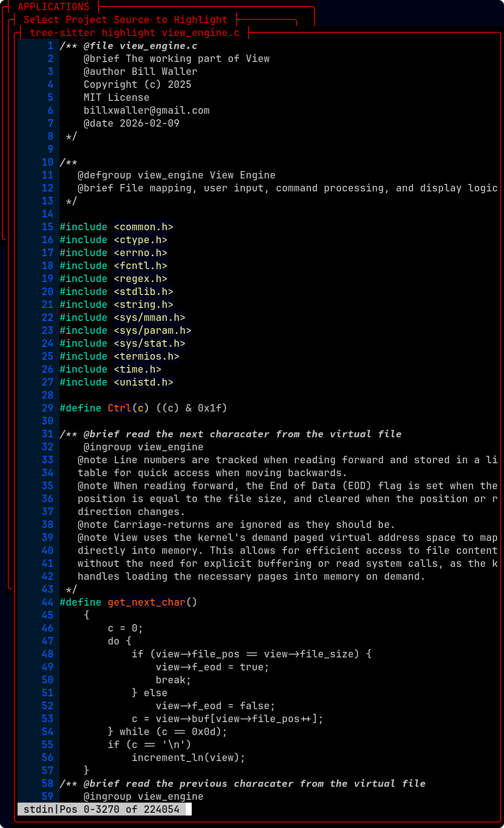The height and width of the screenshot is (828, 504).
Task: Click the '@date 2026-02-09' comment line
Action: tap(131, 123)
